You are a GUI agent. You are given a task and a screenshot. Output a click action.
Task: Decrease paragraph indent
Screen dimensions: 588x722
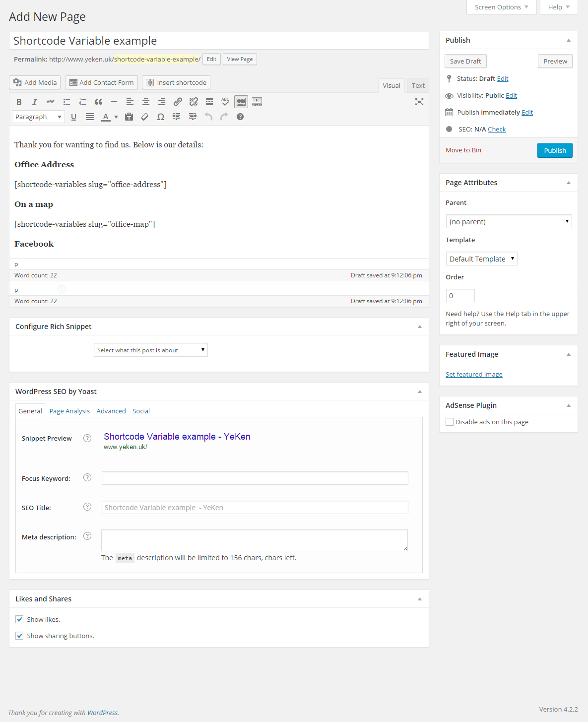coord(177,117)
